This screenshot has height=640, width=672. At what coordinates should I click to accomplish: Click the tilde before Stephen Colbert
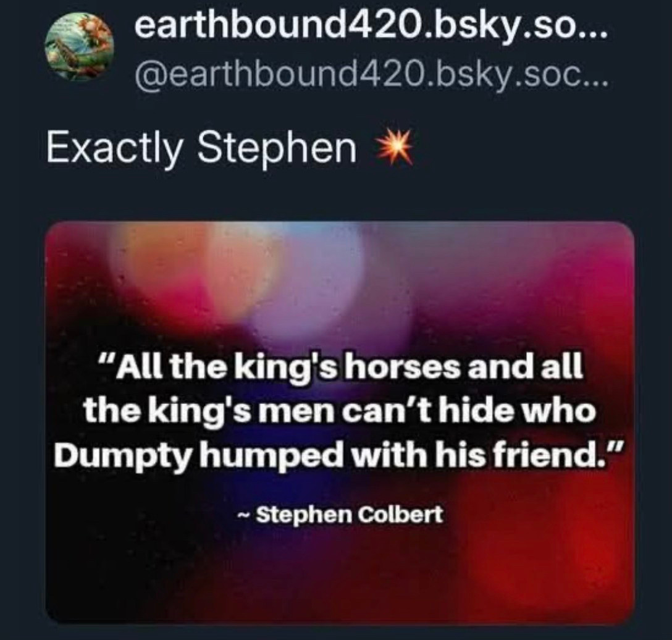click(243, 514)
